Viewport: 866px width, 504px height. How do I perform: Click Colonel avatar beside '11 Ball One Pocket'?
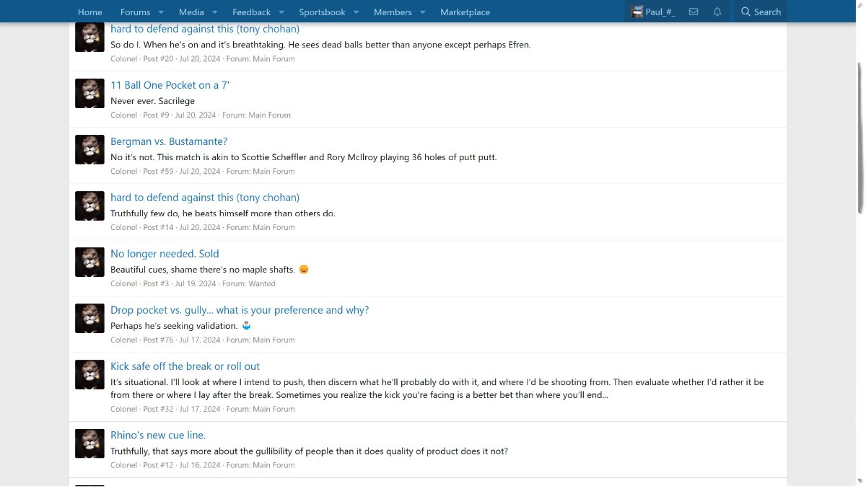(x=89, y=93)
